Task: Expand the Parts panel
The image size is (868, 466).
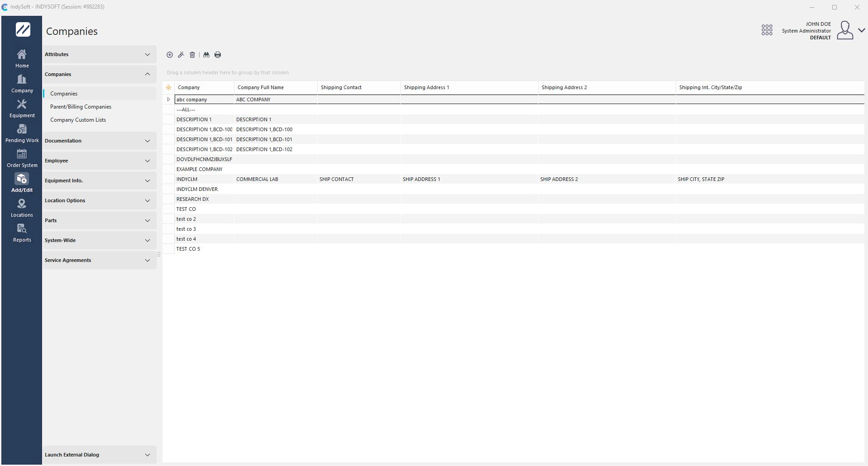Action: click(x=100, y=220)
